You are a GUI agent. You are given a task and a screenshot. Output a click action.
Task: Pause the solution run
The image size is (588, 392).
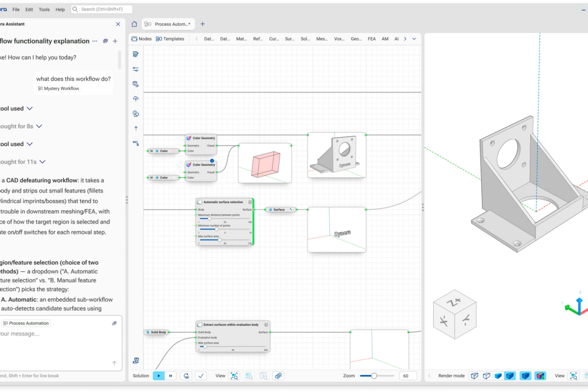tap(171, 376)
